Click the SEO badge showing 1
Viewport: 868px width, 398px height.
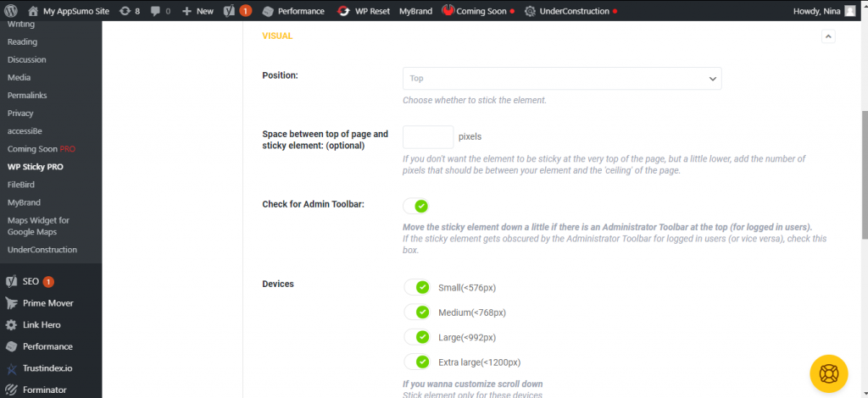point(48,282)
